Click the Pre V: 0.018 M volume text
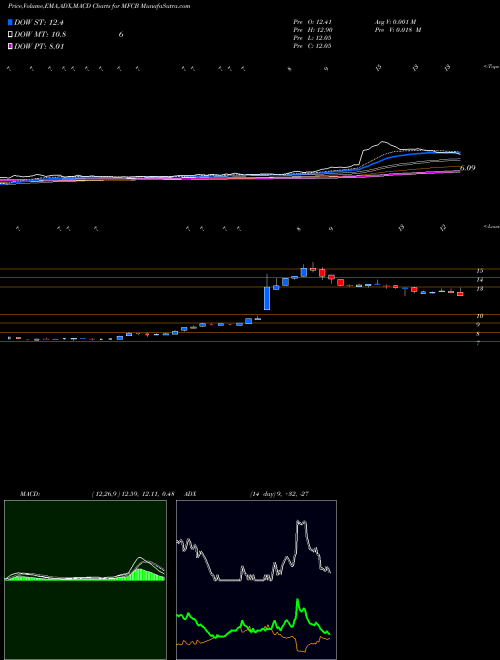Viewport: 500px width, 660px height. tap(397, 30)
